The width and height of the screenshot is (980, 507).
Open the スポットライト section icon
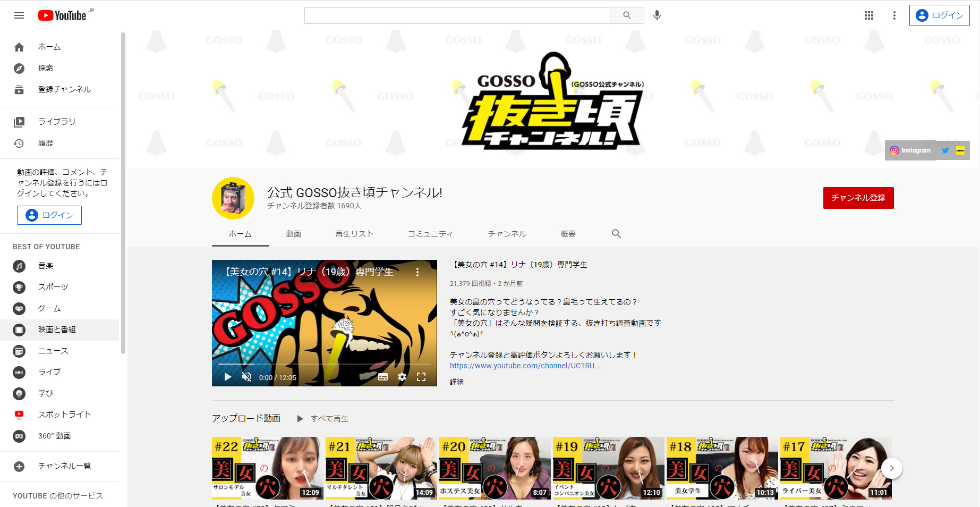[x=19, y=414]
